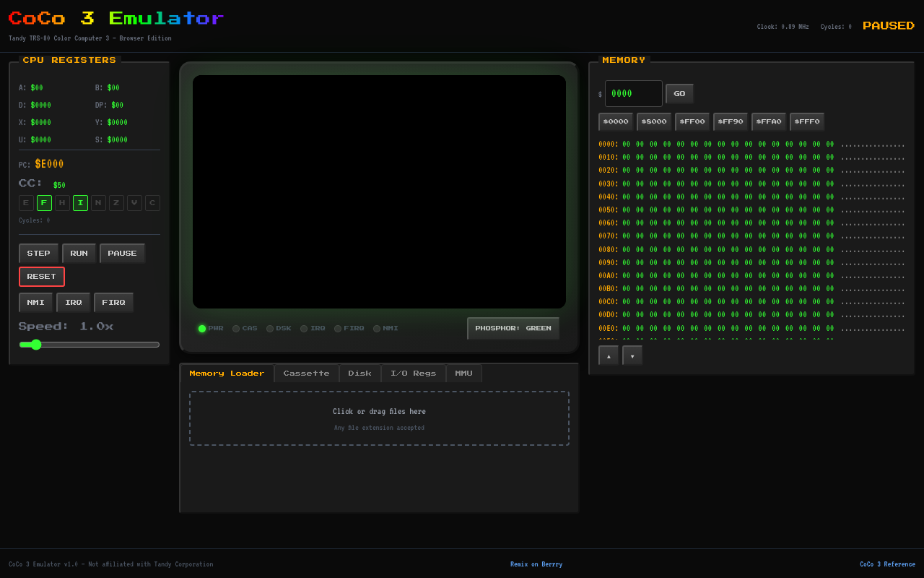
Task: Toggle the E condition code flag
Action: tap(26, 203)
